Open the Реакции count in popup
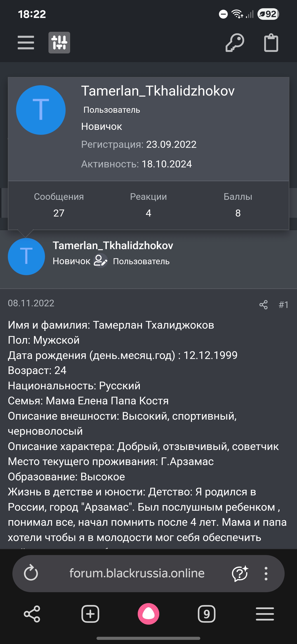Screen dimensions: 297x644 tap(148, 213)
